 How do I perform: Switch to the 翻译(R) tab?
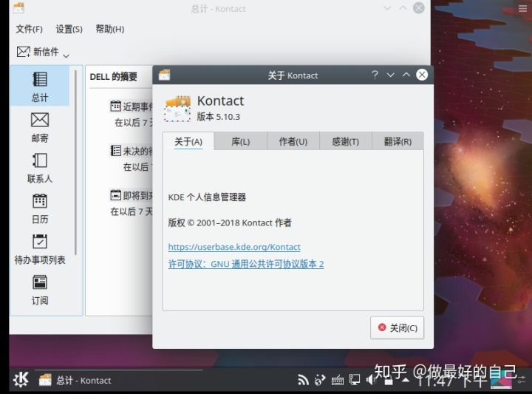(x=398, y=141)
